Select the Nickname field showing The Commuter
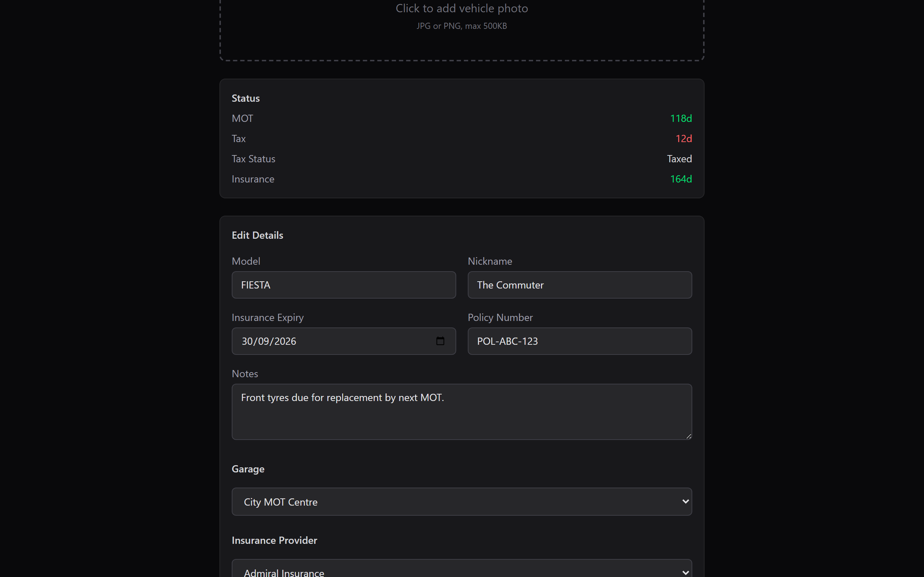This screenshot has height=577, width=924. [x=579, y=285]
